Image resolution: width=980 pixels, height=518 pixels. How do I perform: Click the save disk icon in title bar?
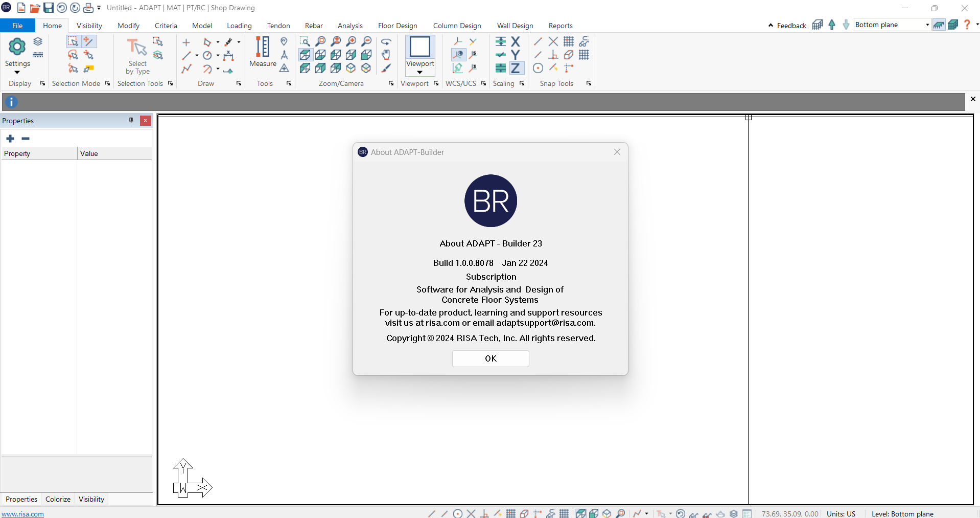tap(49, 8)
